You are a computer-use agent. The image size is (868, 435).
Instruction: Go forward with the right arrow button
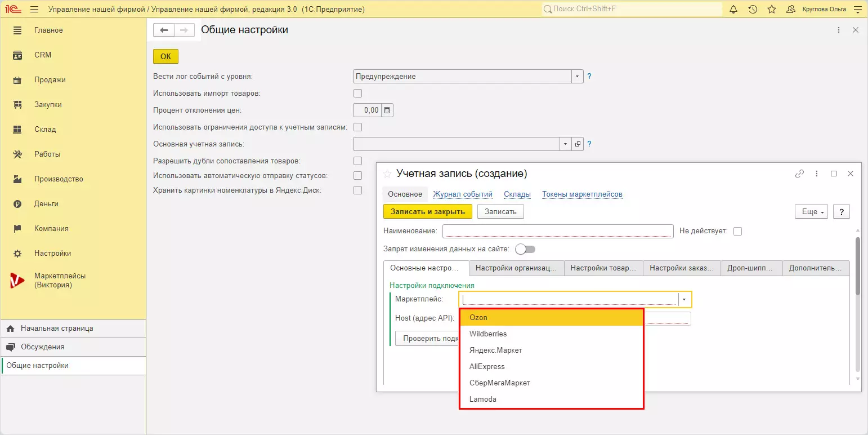[x=184, y=30]
